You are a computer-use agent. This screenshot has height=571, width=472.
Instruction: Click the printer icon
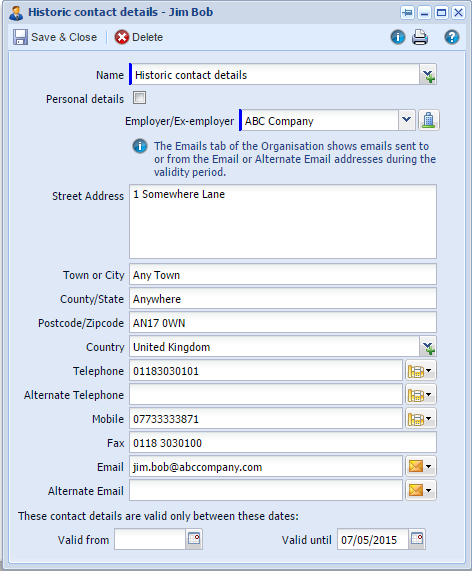pyautogui.click(x=420, y=37)
